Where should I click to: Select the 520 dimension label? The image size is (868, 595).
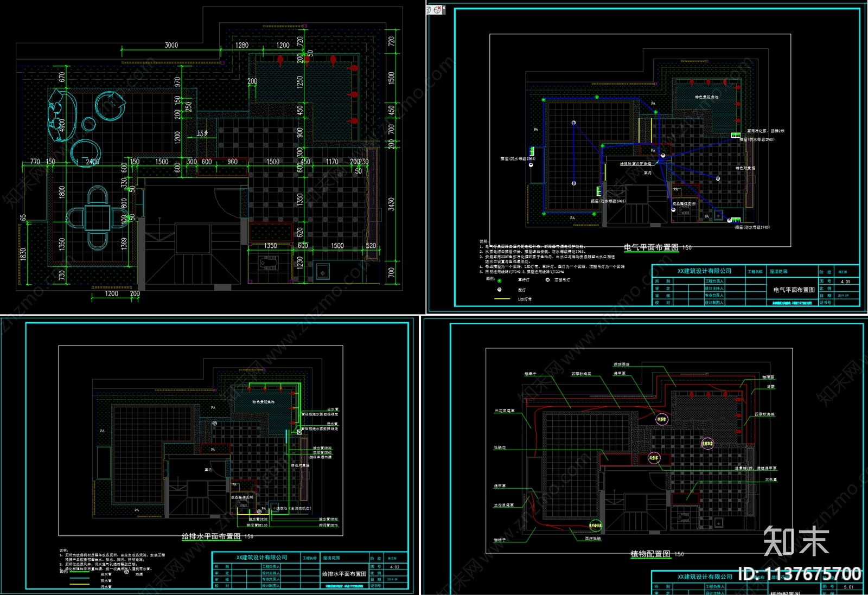pos(371,246)
